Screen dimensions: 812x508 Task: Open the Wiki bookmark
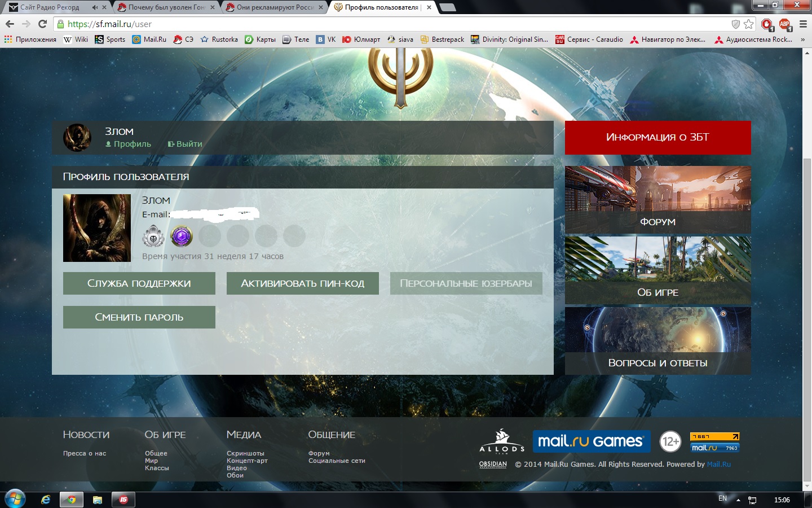tap(76, 40)
